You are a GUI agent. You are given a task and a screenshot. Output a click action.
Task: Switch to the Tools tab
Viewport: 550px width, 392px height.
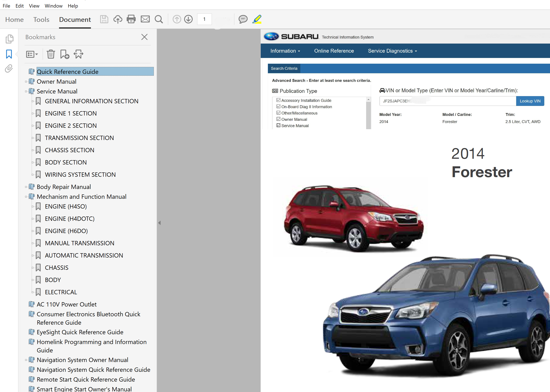click(41, 20)
